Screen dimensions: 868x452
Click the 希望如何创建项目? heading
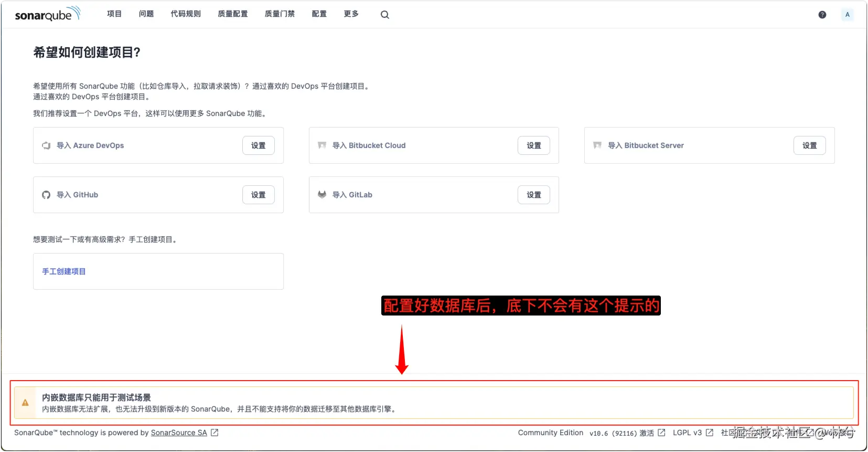click(x=87, y=52)
